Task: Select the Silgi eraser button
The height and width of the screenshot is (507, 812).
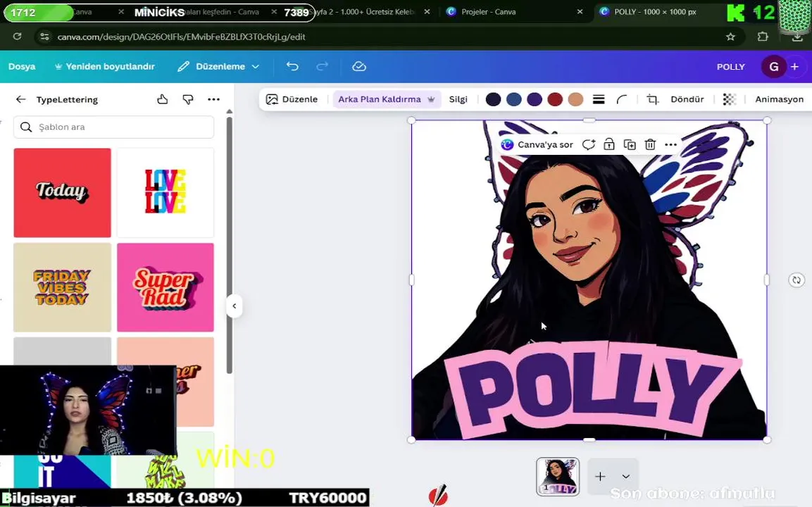Action: tap(458, 99)
